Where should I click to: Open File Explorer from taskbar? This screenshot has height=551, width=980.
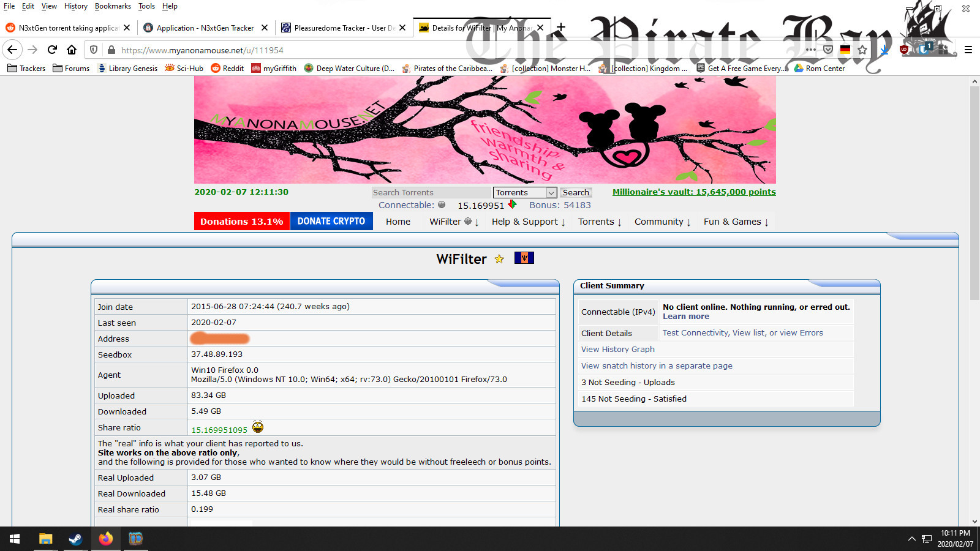coord(45,539)
